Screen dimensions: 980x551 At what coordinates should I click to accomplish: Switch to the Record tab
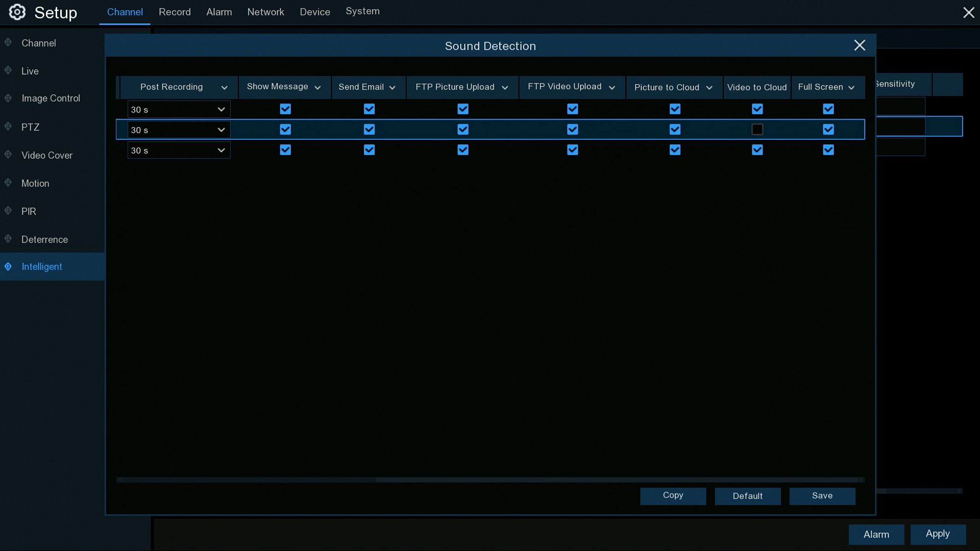point(175,12)
